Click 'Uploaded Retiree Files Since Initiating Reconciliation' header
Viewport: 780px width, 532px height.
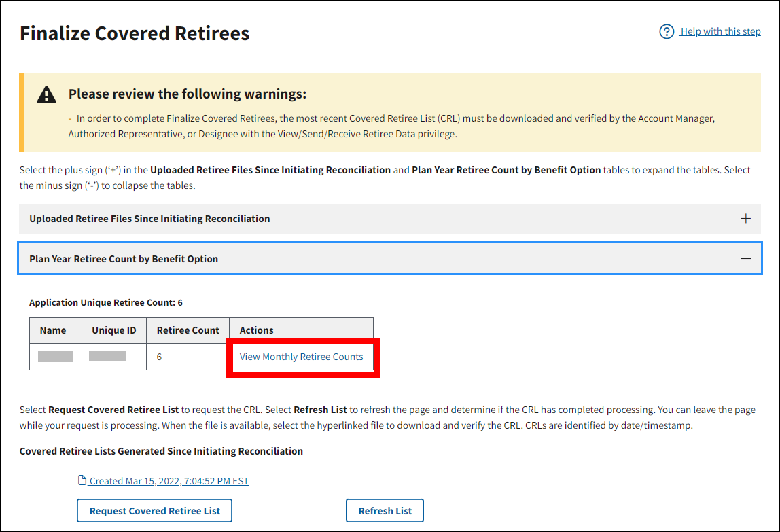[149, 219]
